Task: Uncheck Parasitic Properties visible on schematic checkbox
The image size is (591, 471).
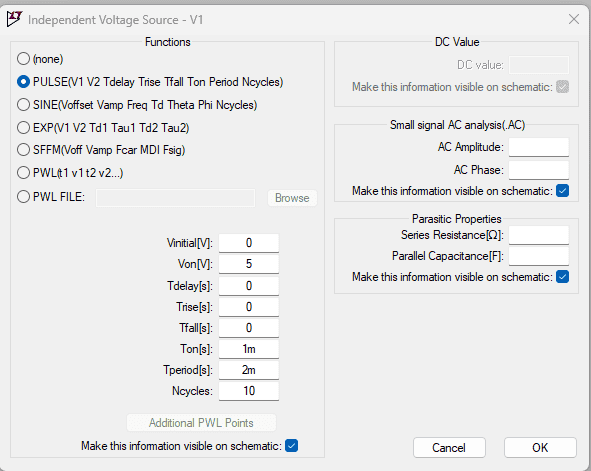Action: 562,277
